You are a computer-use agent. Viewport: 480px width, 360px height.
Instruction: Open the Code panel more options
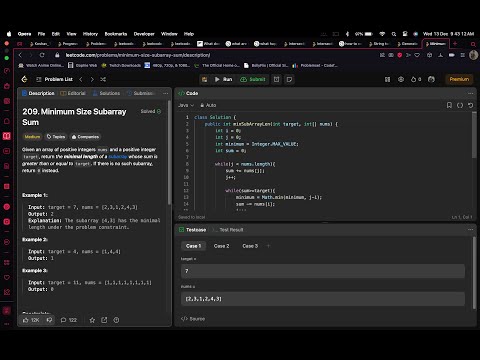pyautogui.click(x=470, y=93)
